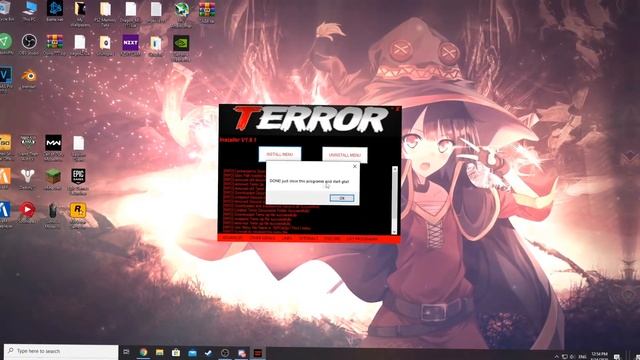
Task: Expand the system tray hidden icons chevron
Action: (556, 357)
